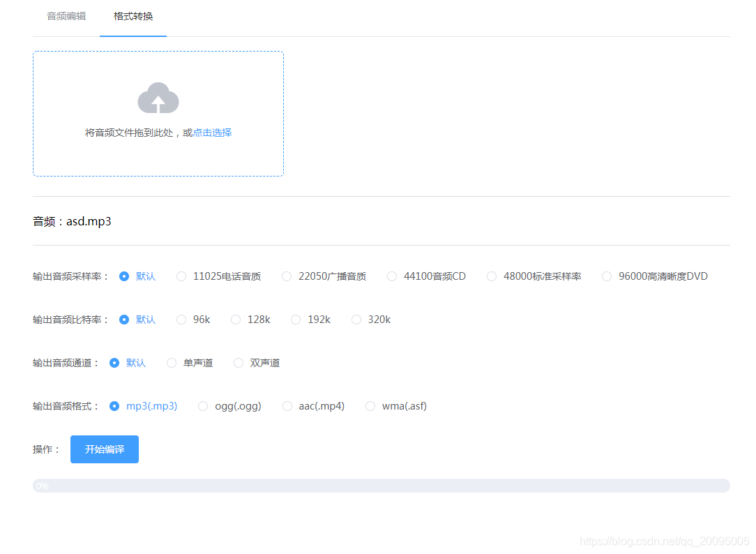The width and height of the screenshot is (756, 554).
Task: Click the 输出音频通道 label
Action: point(66,363)
